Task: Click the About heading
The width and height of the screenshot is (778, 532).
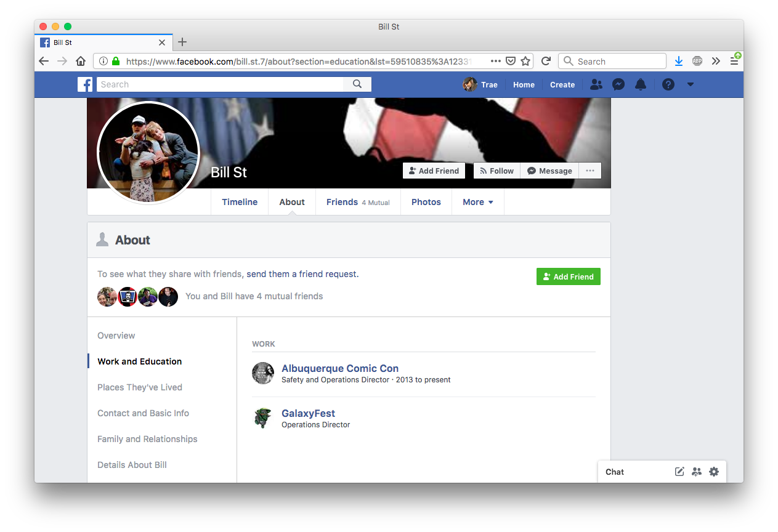Action: click(132, 240)
